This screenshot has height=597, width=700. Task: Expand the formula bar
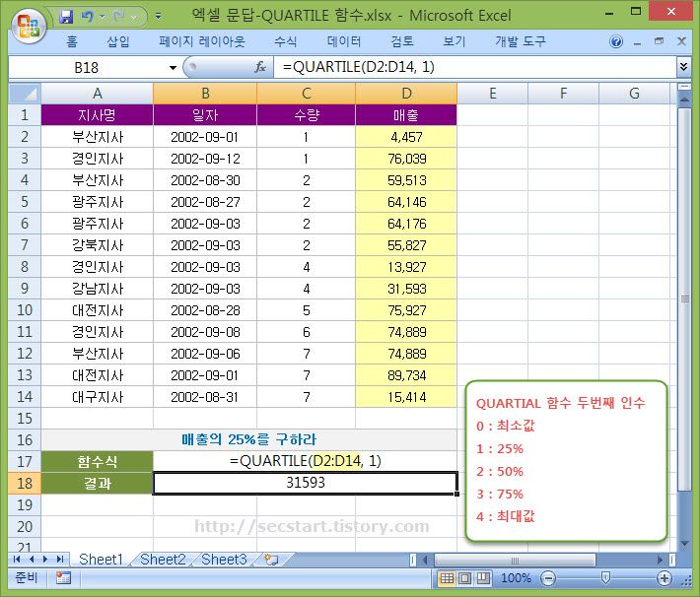coord(683,67)
